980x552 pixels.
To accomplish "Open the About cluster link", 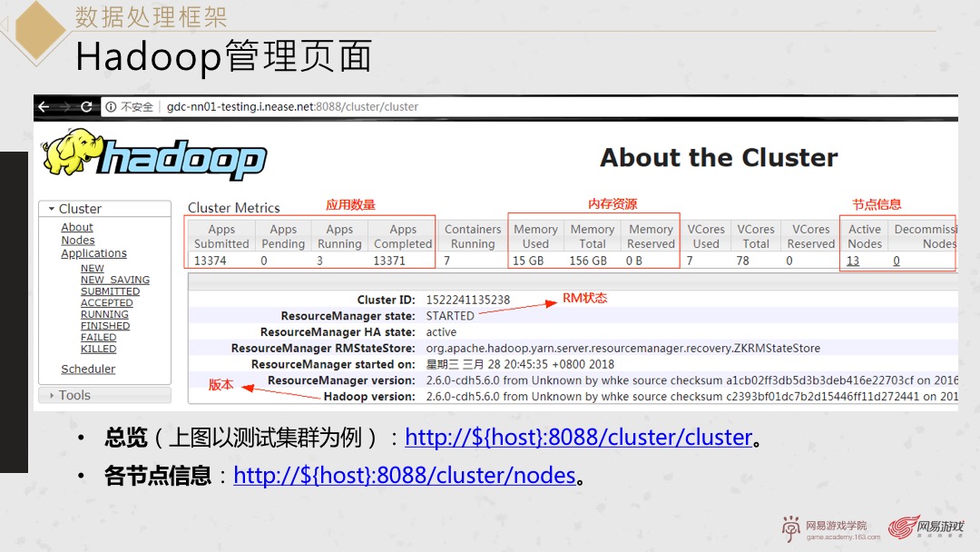I will coord(77,227).
